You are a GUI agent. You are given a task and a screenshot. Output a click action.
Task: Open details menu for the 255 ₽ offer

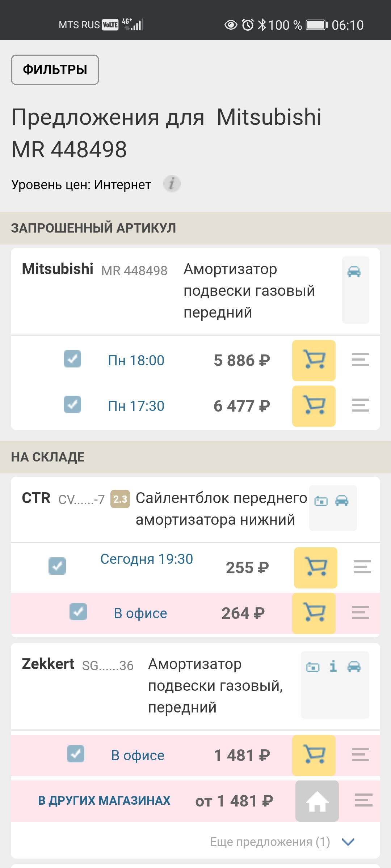pos(362,567)
